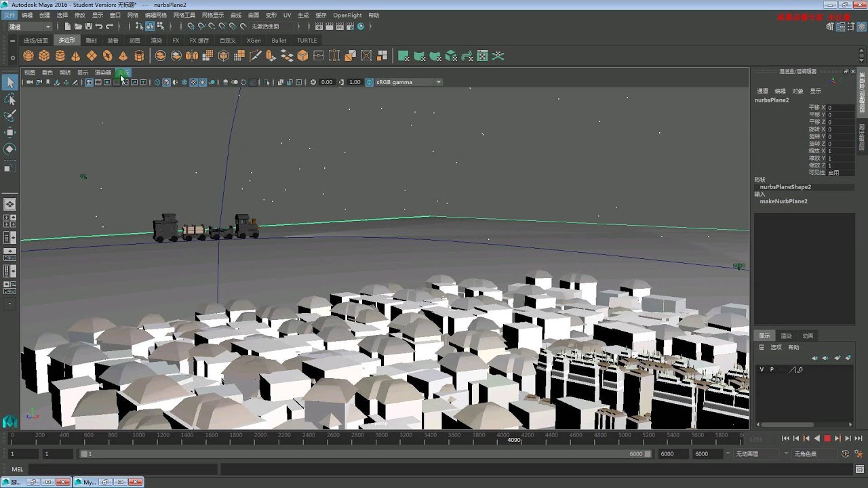Activate the Rotate tool in toolbox

pyautogui.click(x=9, y=149)
